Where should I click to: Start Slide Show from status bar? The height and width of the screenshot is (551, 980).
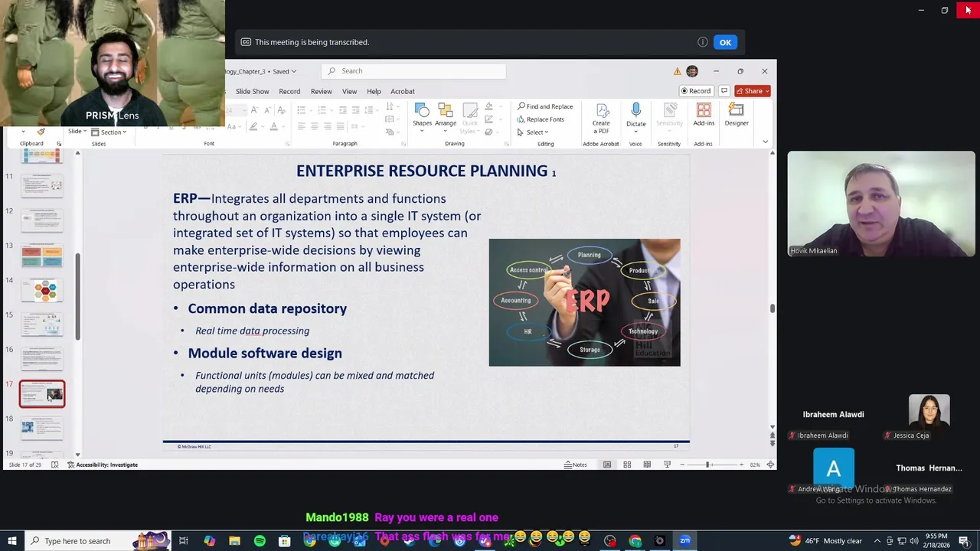tap(667, 465)
